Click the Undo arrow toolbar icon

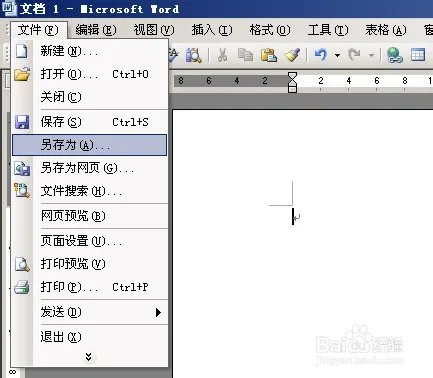(x=321, y=55)
